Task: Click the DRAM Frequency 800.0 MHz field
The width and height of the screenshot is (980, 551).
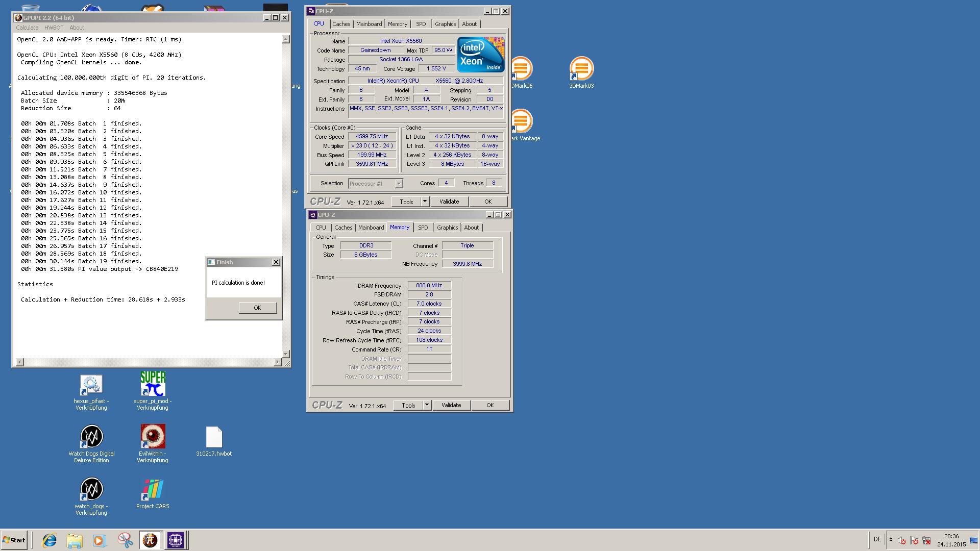Action: (x=429, y=285)
